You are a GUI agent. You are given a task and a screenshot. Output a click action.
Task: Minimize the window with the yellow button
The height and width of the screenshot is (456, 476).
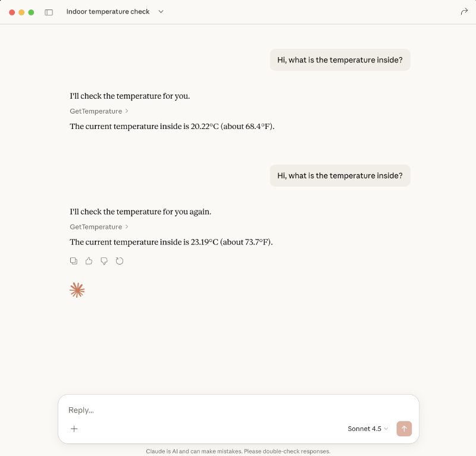coord(21,12)
